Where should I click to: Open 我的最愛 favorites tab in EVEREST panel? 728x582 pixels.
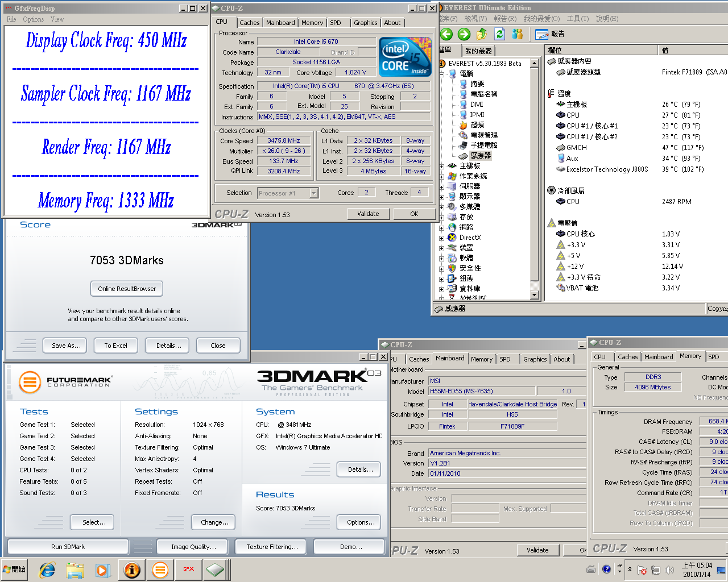click(478, 51)
